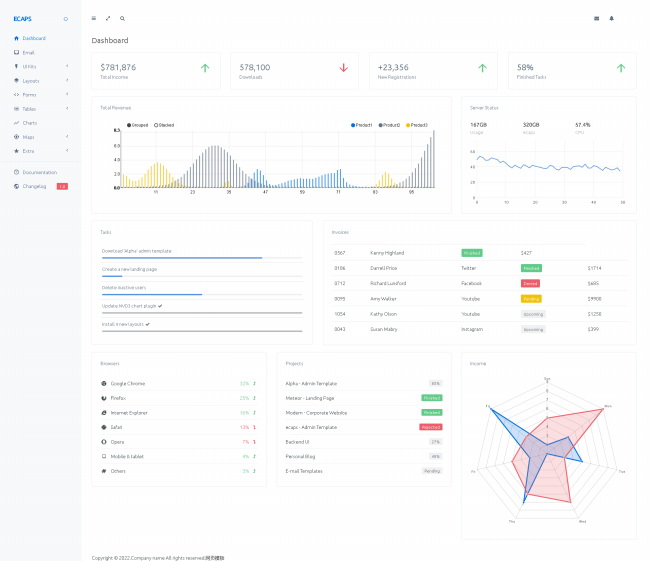The height and width of the screenshot is (561, 650).
Task: Click the Firefox browser icon
Action: [x=104, y=398]
